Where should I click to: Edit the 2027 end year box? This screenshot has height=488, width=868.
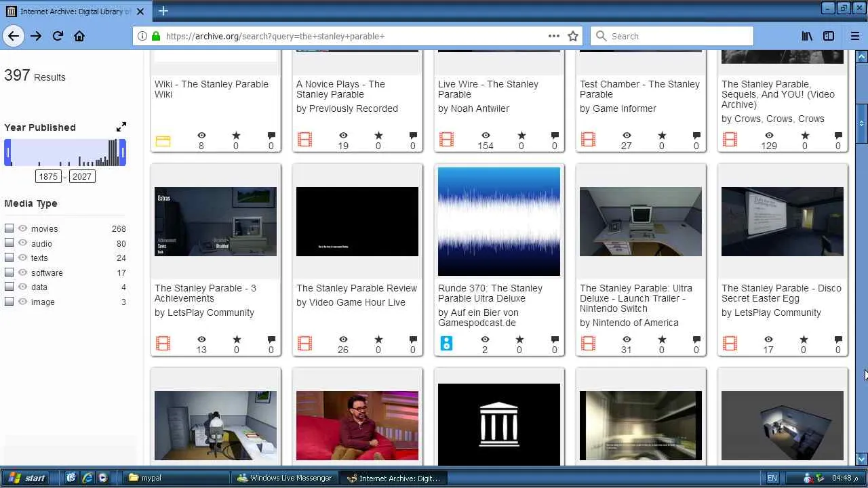[81, 176]
